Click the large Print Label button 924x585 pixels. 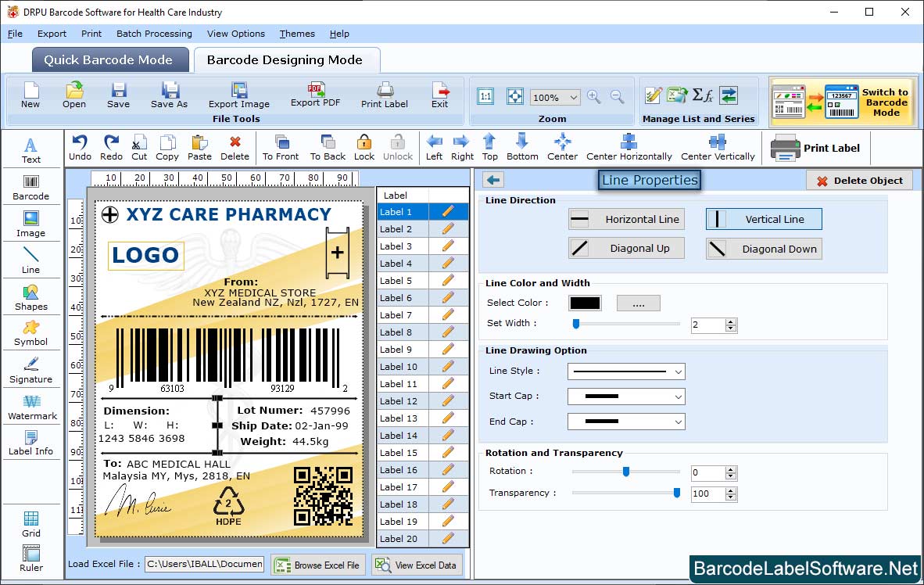[x=815, y=148]
